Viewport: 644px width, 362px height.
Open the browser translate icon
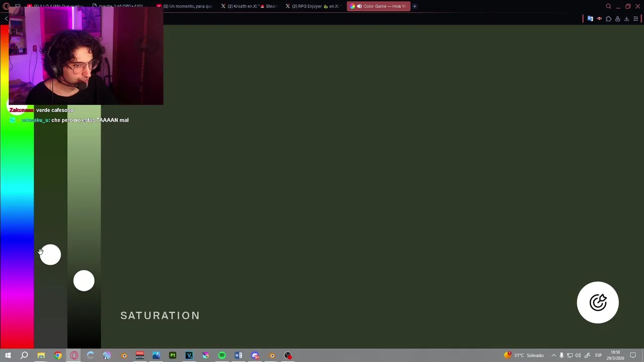click(x=590, y=19)
